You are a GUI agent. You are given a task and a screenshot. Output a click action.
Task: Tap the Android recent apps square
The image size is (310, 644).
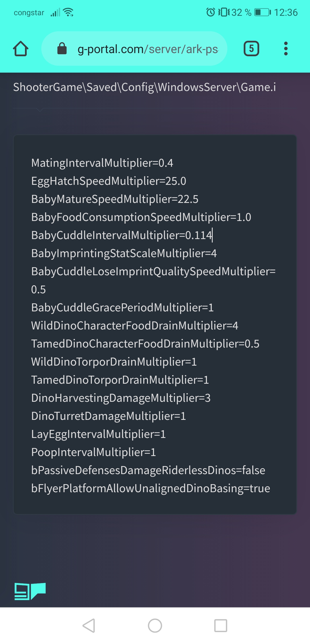tap(221, 626)
